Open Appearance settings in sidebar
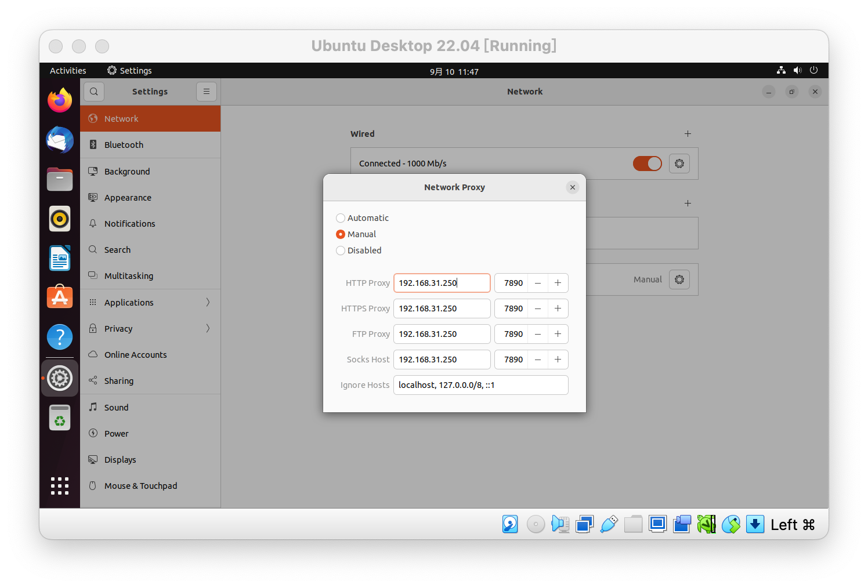Image resolution: width=868 pixels, height=588 pixels. tap(150, 198)
